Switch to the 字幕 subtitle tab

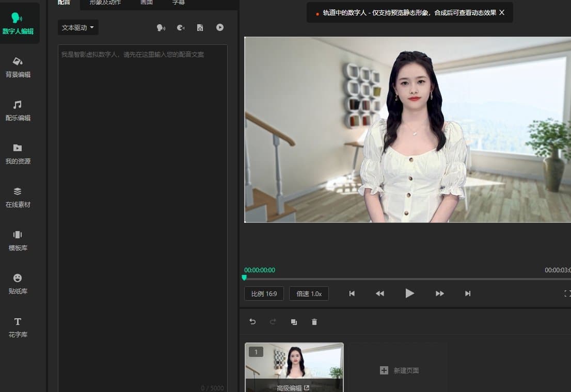178,3
